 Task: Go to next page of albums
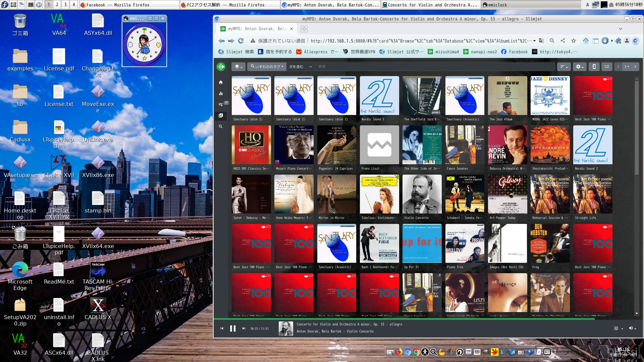[x=635, y=67]
